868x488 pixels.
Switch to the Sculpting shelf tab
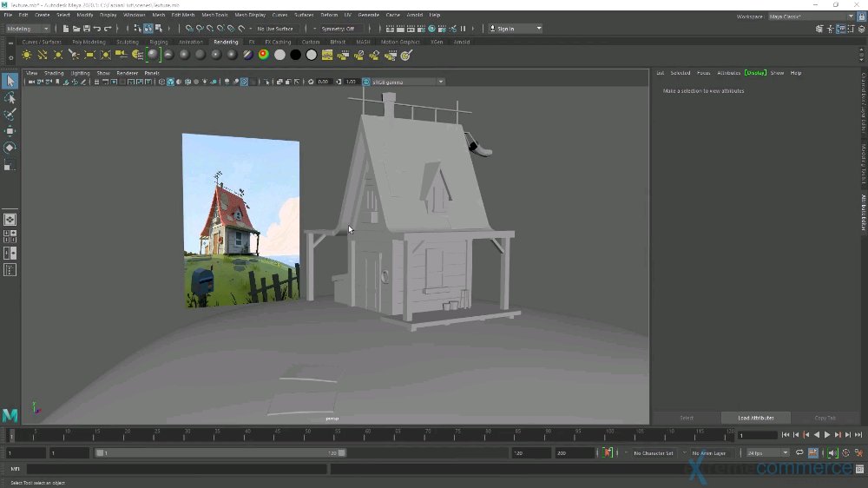(x=128, y=42)
